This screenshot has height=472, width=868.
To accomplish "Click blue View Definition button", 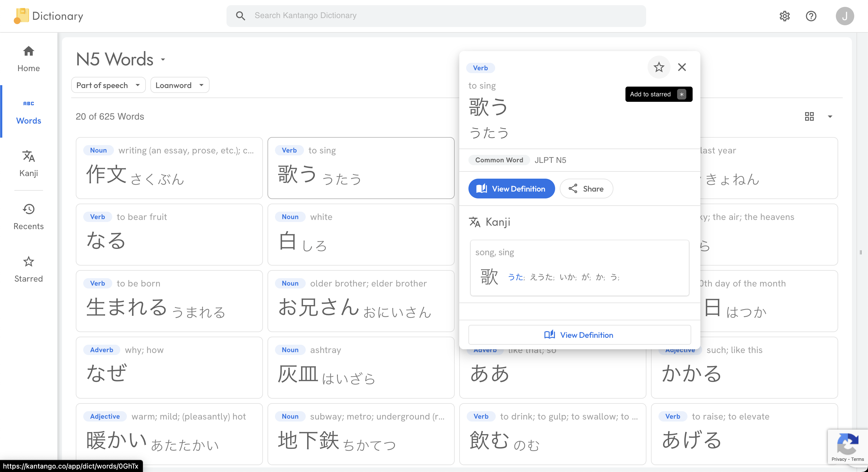I will click(511, 188).
